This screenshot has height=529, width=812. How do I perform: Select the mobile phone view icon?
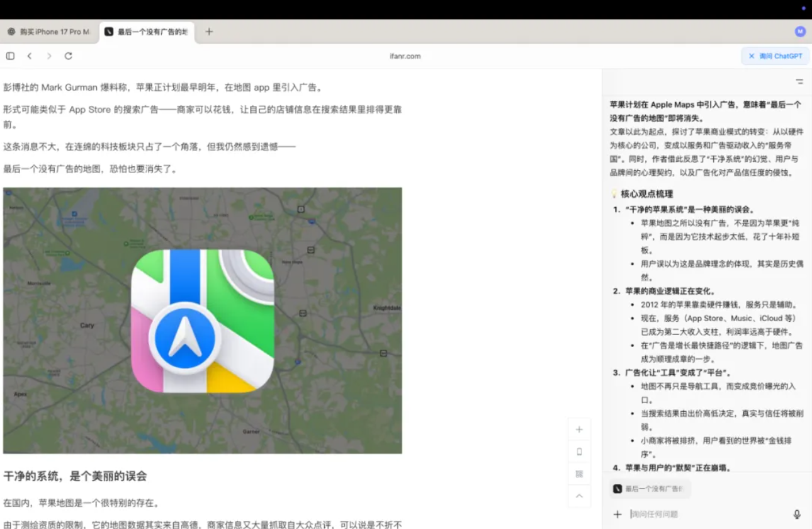click(x=578, y=452)
